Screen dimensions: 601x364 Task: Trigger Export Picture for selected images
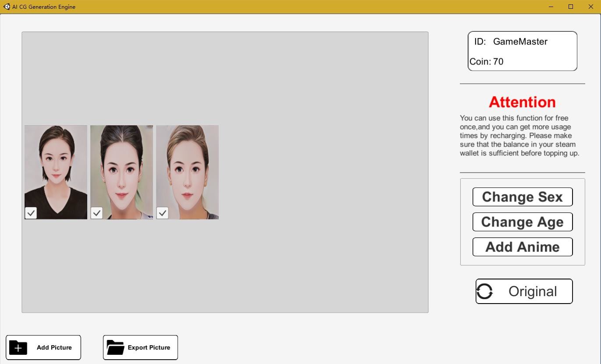(140, 347)
